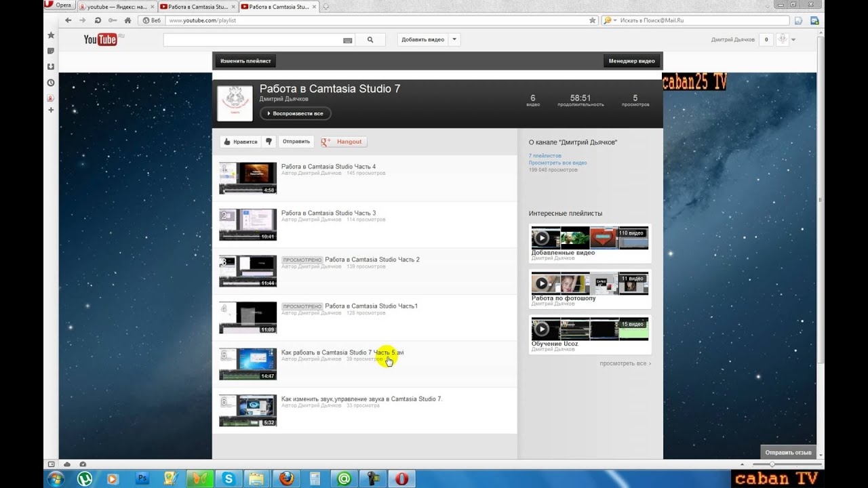Click the просмотреть все link

coord(625,364)
